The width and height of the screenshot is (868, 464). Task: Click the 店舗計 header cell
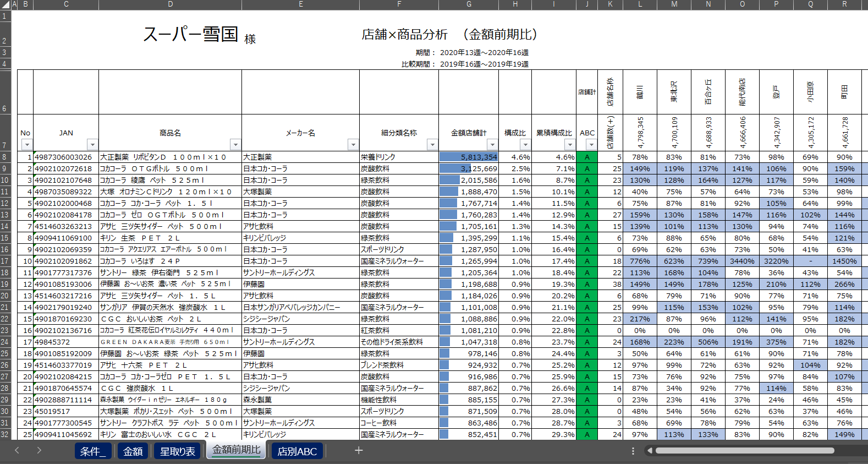click(587, 92)
